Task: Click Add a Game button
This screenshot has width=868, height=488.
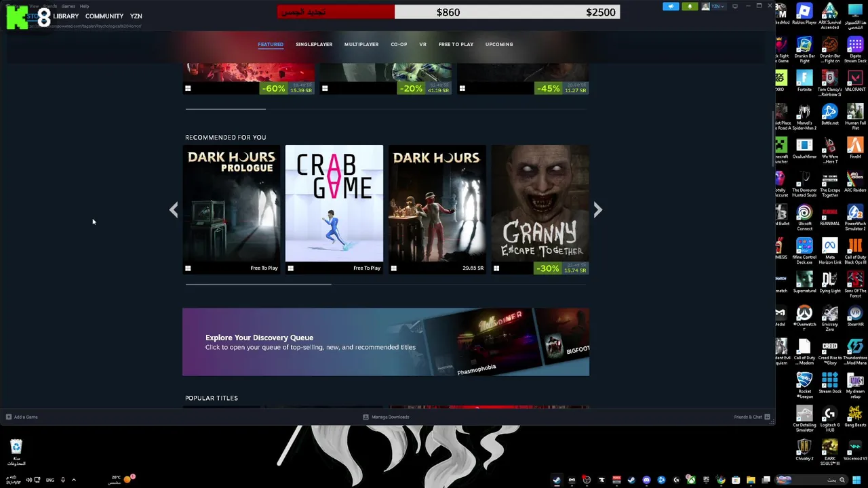Action: pos(22,417)
